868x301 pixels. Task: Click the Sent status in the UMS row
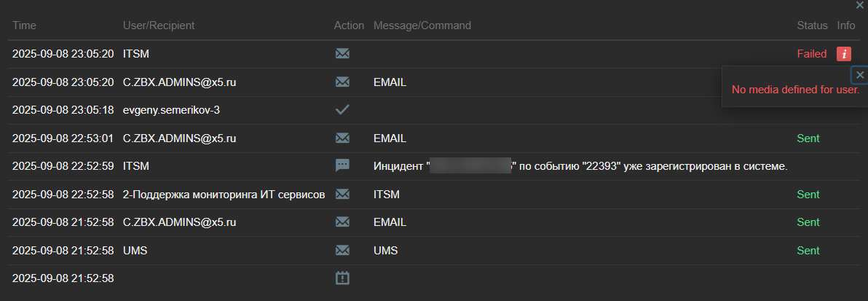(808, 250)
